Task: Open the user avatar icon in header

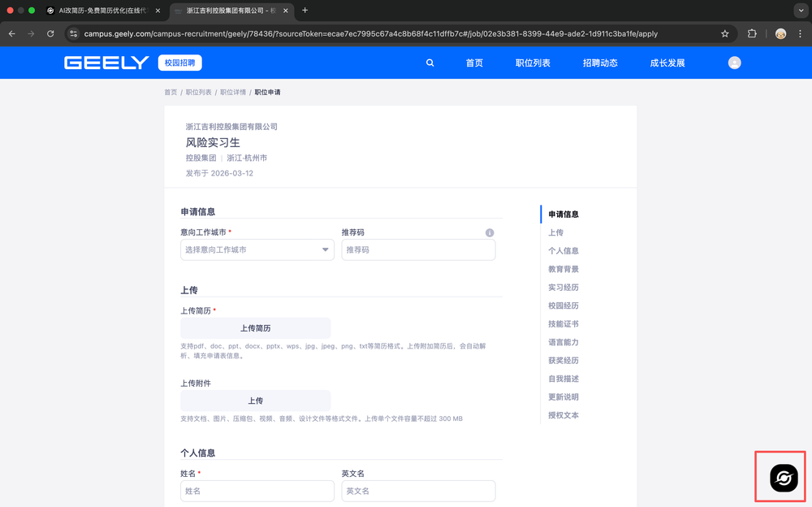Action: click(x=734, y=63)
